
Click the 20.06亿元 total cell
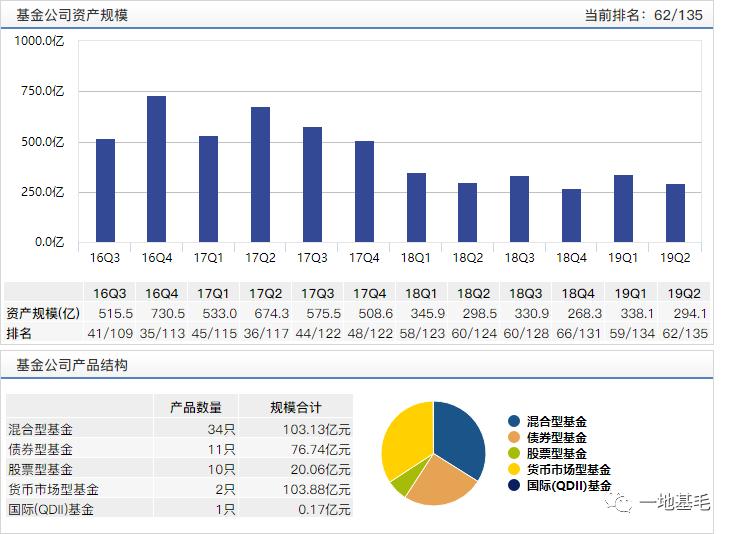(x=321, y=469)
